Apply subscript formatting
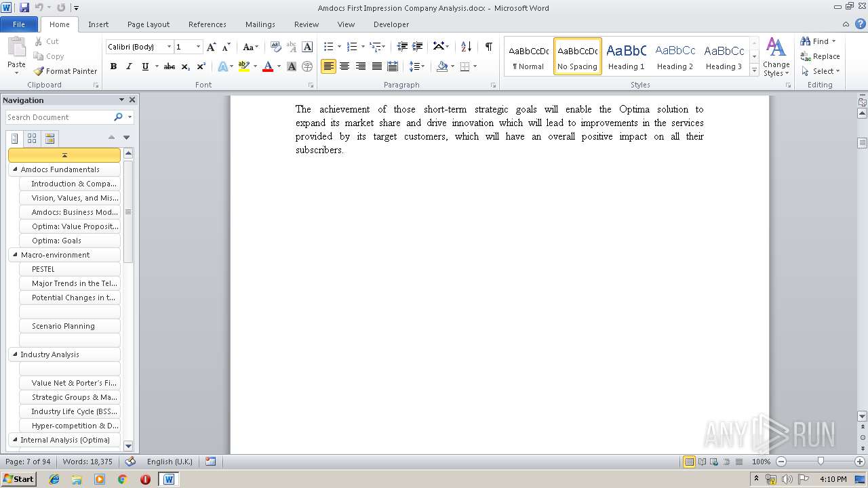 click(x=186, y=66)
